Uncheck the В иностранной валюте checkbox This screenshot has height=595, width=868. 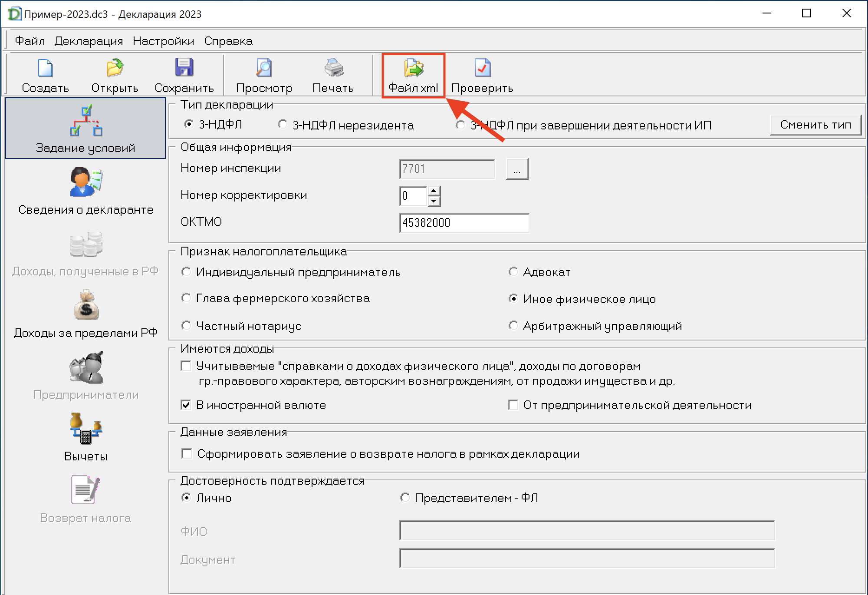(x=186, y=405)
